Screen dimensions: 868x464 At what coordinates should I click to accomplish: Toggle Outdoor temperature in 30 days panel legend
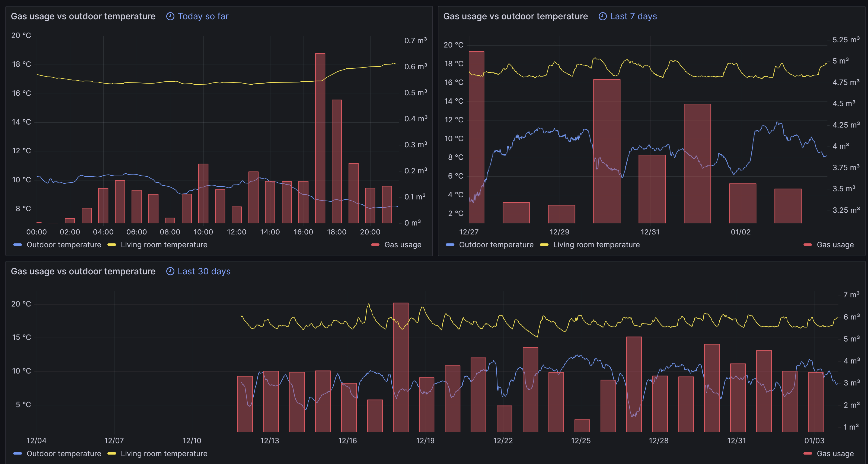click(x=64, y=454)
